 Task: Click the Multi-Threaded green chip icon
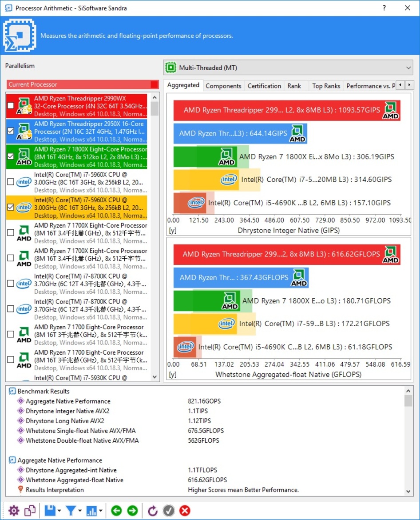pyautogui.click(x=171, y=68)
